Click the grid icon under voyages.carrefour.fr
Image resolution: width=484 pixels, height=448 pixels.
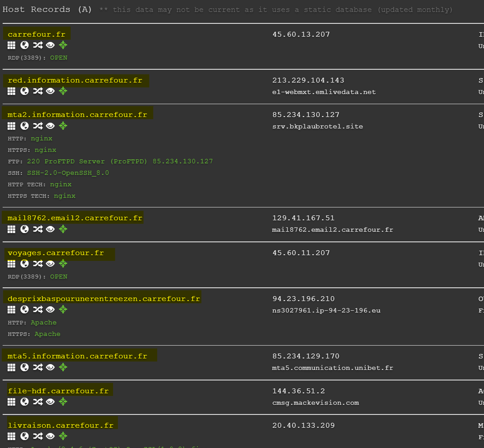click(x=11, y=264)
